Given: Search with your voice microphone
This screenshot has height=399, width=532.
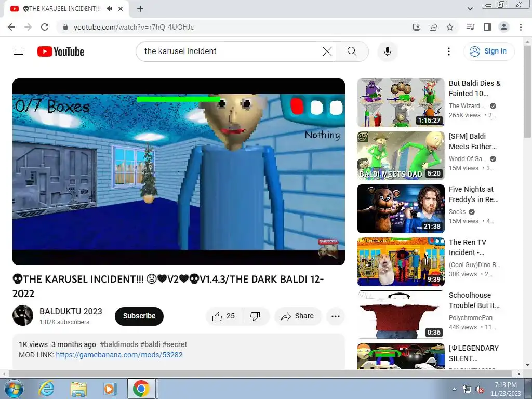Looking at the screenshot, I should point(387,51).
